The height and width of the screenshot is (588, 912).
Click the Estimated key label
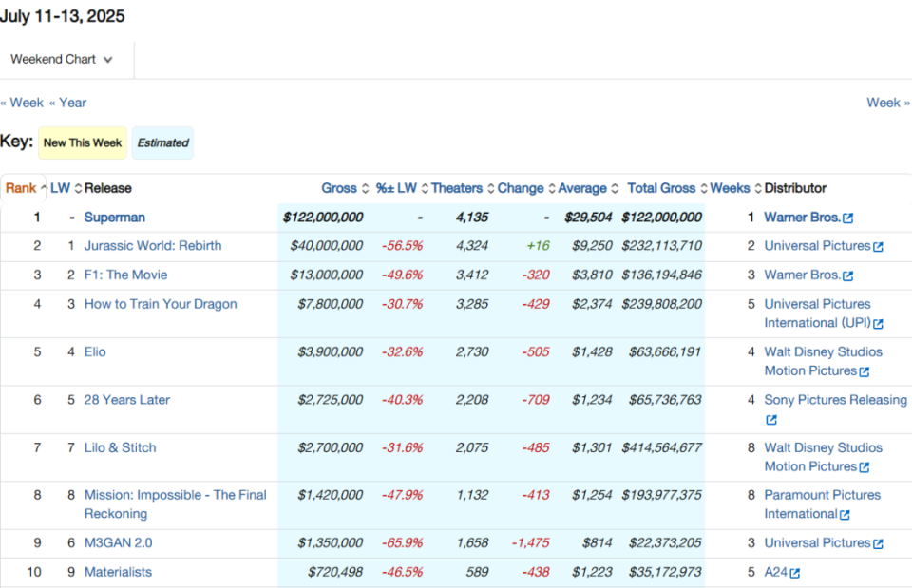click(162, 143)
